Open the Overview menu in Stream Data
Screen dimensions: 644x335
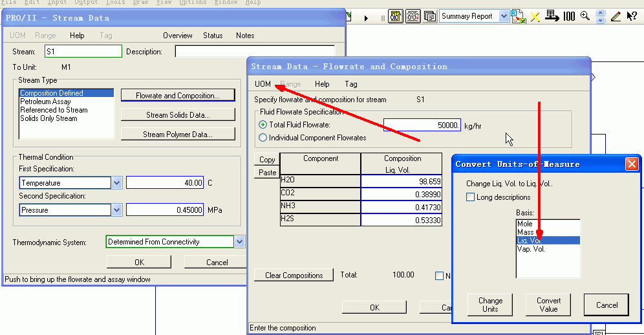coord(177,36)
